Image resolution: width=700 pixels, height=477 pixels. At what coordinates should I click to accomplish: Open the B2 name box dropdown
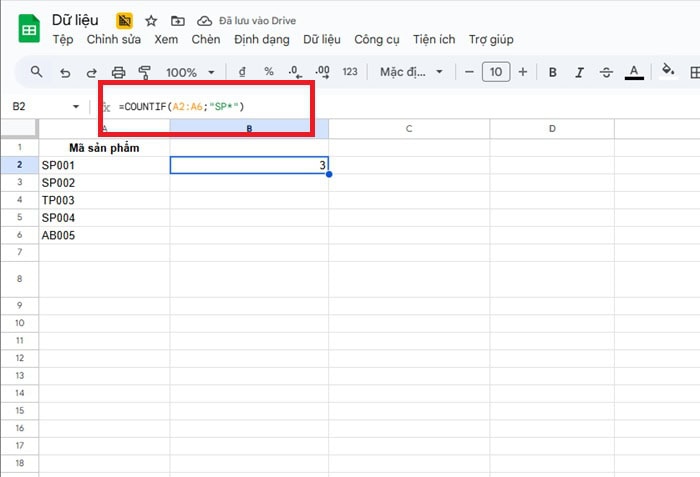[x=76, y=106]
